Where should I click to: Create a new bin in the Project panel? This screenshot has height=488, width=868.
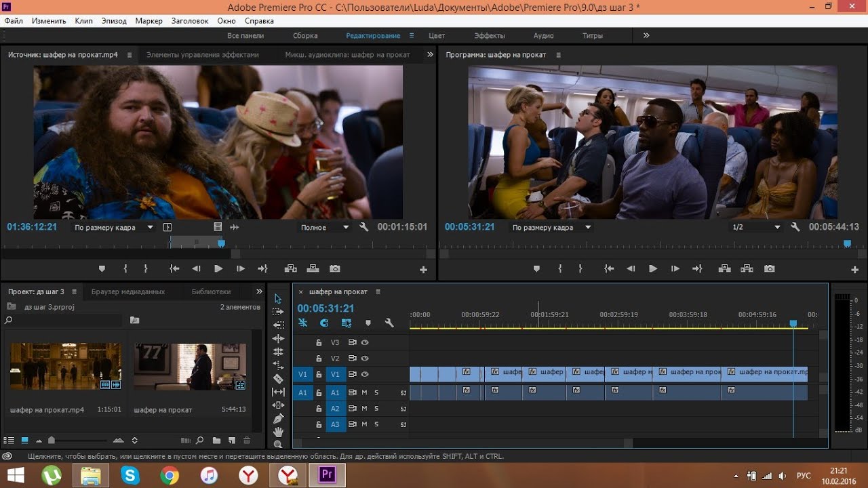(217, 441)
